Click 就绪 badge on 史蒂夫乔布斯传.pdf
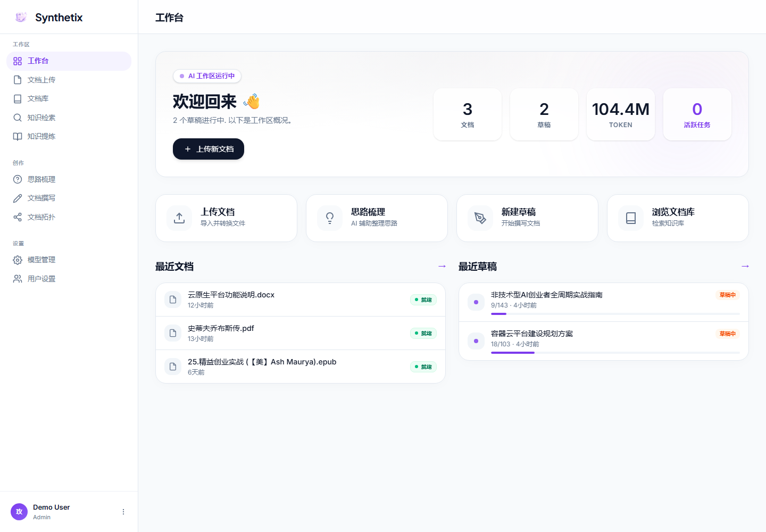The image size is (766, 532). click(x=423, y=334)
